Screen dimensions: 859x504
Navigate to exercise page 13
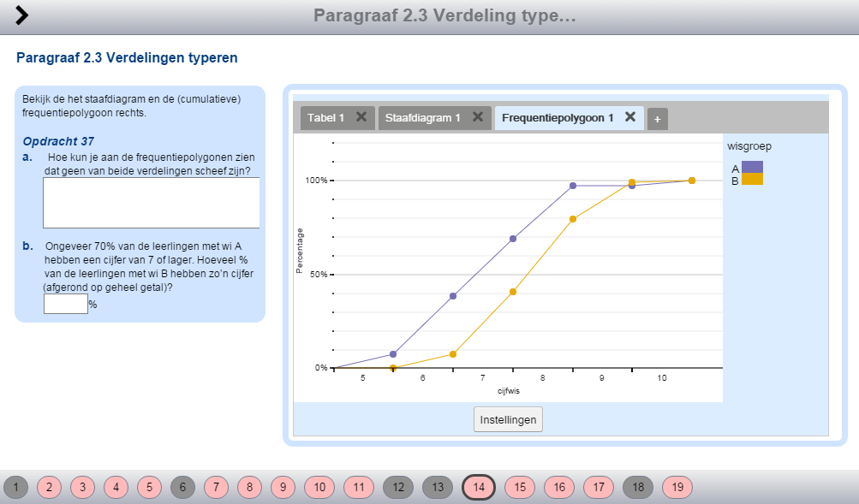pos(437,487)
